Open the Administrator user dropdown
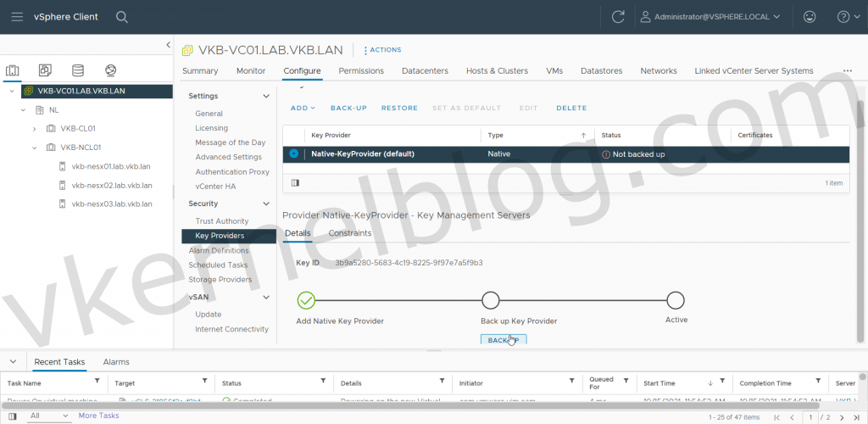Image resolution: width=868 pixels, height=424 pixels. 709,17
